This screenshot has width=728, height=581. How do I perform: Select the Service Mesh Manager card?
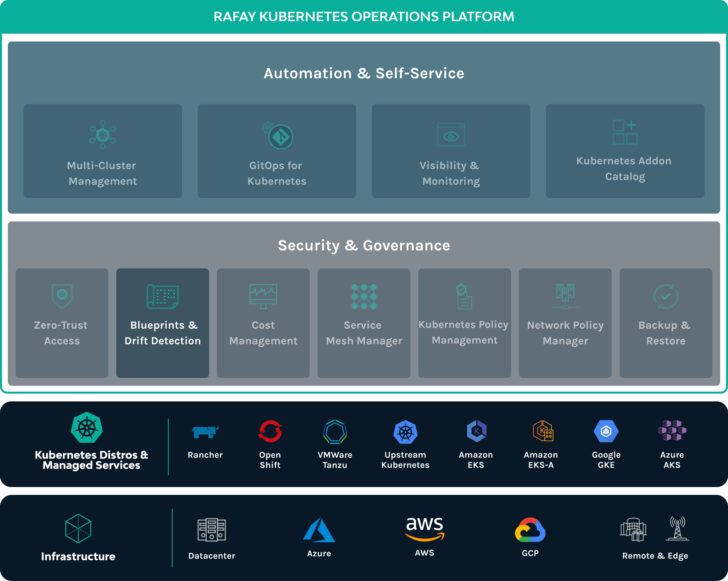tap(364, 323)
